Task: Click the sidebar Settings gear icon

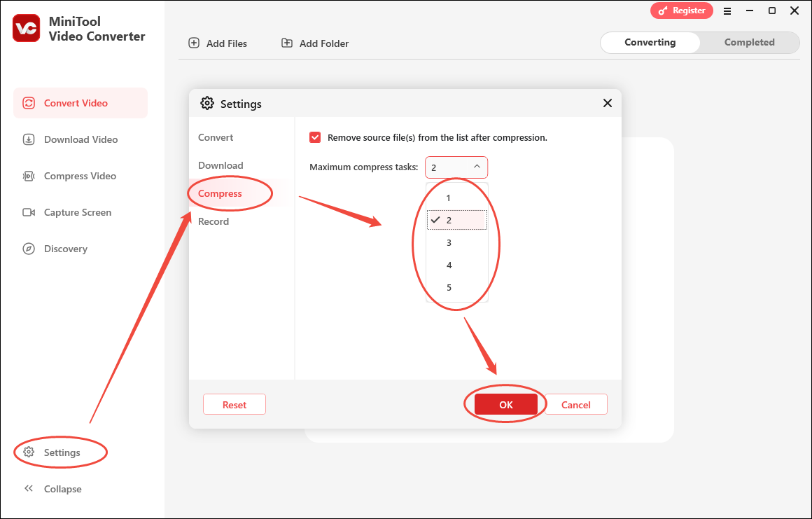Action: click(29, 452)
